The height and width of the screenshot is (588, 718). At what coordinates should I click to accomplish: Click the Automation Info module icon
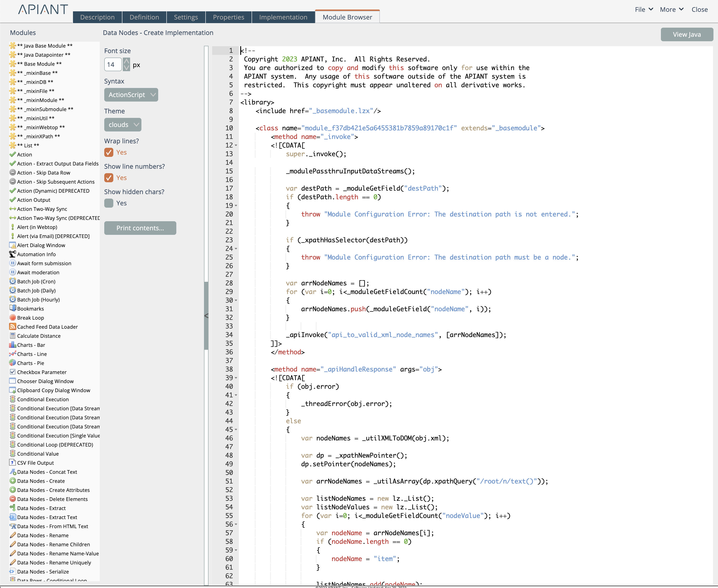(12, 254)
